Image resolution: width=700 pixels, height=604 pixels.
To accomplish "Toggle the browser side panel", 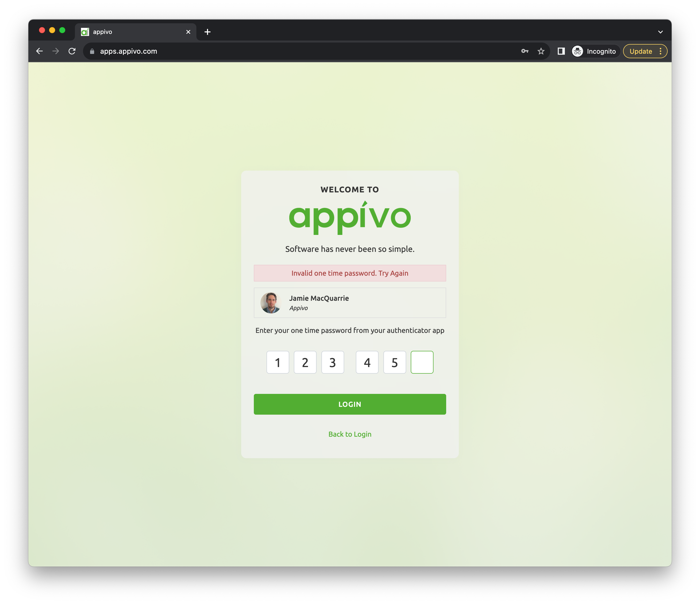I will 561,51.
